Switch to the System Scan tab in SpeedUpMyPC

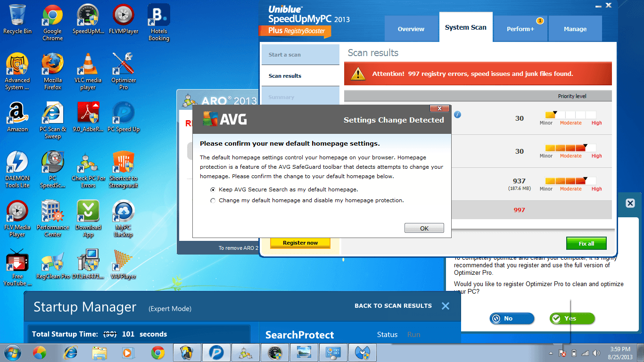[465, 27]
